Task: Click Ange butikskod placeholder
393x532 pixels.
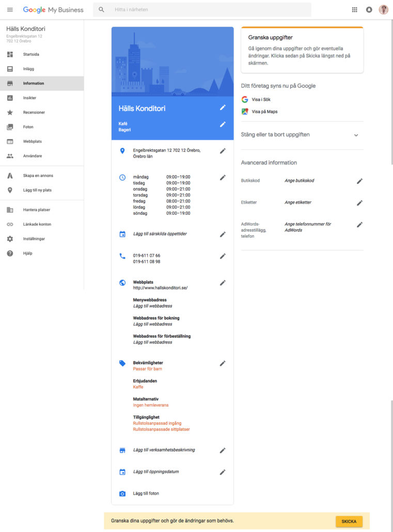Action: [x=300, y=180]
